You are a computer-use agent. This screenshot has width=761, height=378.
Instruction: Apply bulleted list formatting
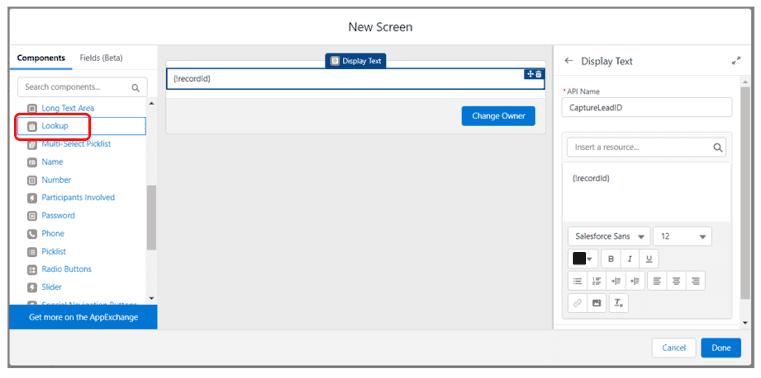(x=578, y=281)
